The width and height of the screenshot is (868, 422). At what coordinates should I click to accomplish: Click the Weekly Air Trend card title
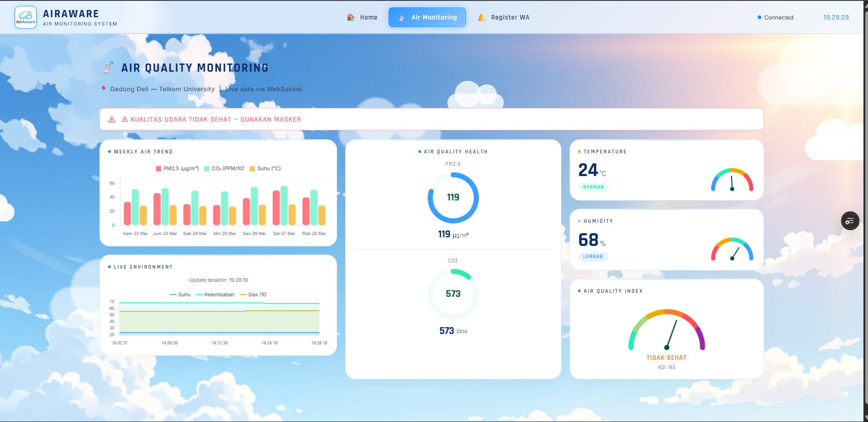[143, 152]
